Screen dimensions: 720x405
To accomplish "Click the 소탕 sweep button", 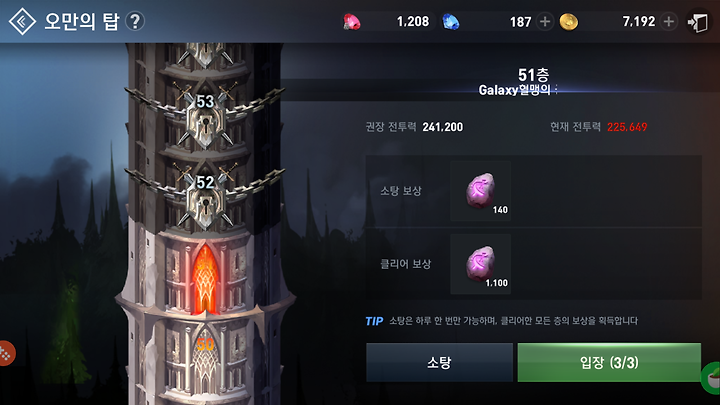I will coord(439,362).
